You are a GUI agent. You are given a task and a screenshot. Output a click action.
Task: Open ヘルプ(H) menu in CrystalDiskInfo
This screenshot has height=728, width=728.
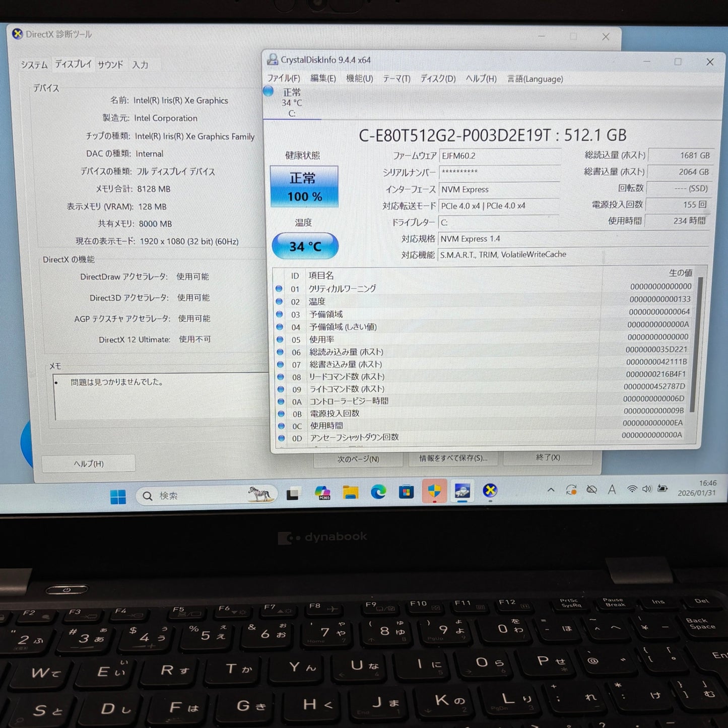[x=481, y=79]
